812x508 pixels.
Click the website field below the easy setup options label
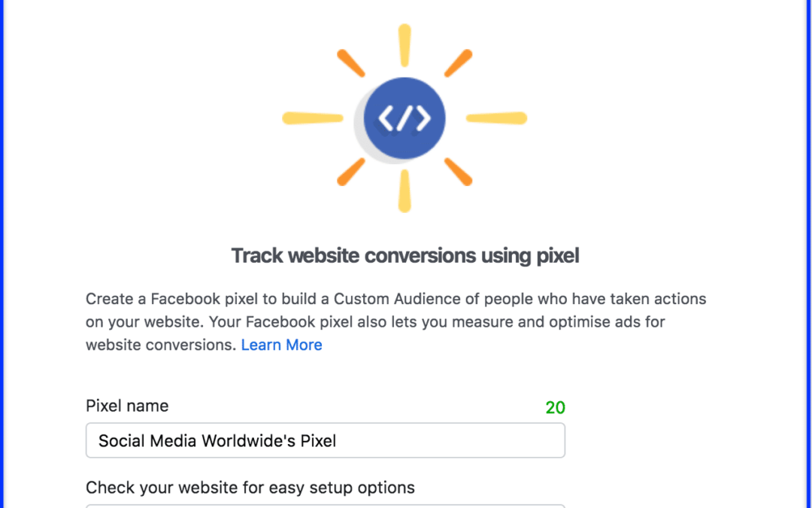326,506
